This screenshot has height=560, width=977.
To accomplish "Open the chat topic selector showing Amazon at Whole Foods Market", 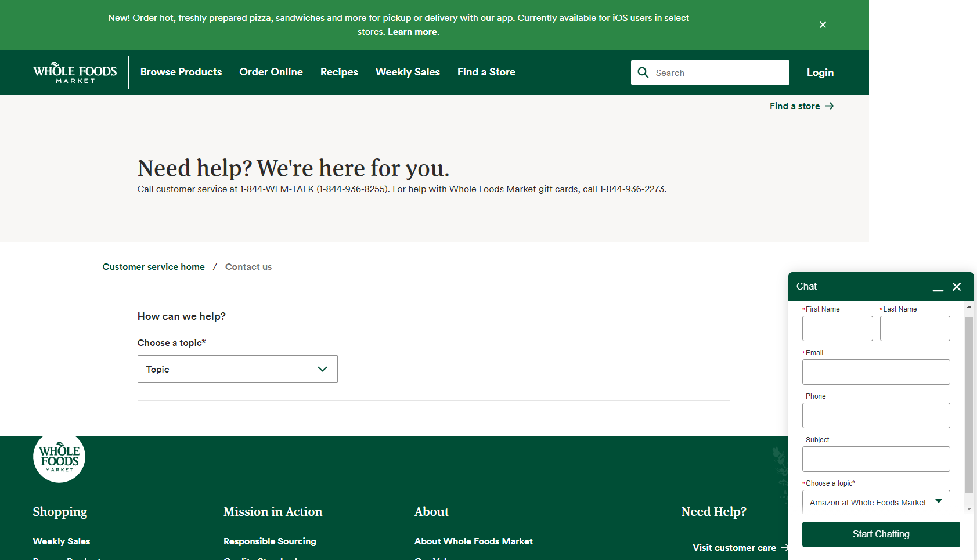I will (875, 502).
